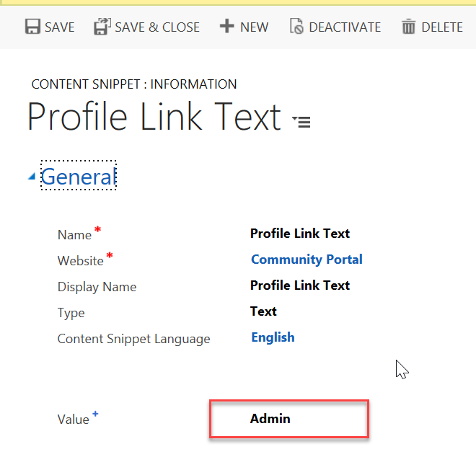
Task: Click the Display Name label
Action: 97,288
